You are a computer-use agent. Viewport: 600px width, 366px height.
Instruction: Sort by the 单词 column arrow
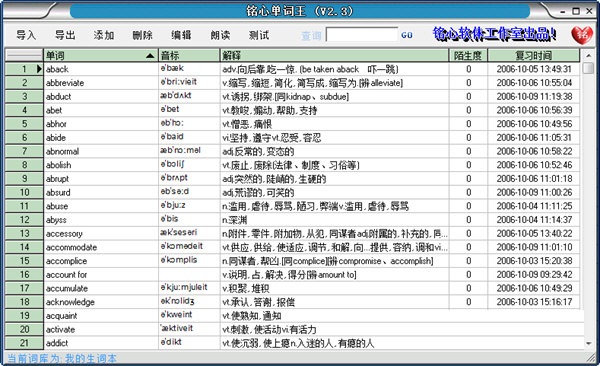click(150, 56)
